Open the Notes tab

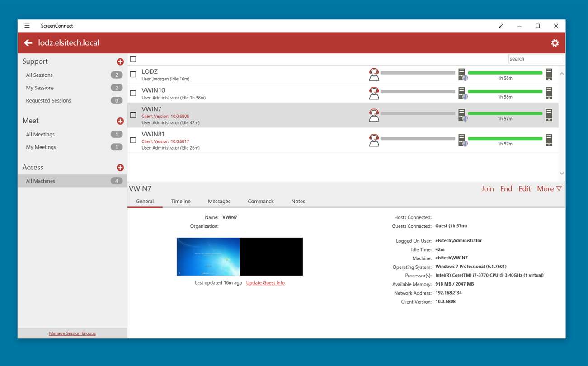[298, 201]
